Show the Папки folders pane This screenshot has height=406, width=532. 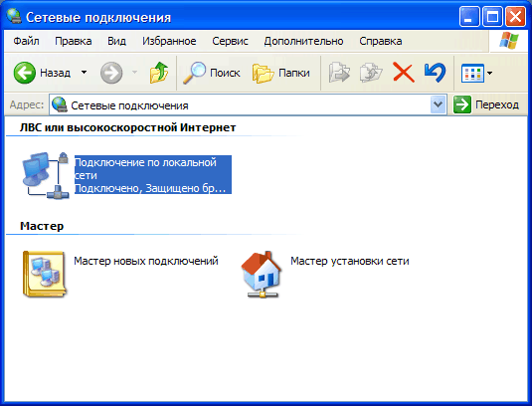click(x=281, y=73)
